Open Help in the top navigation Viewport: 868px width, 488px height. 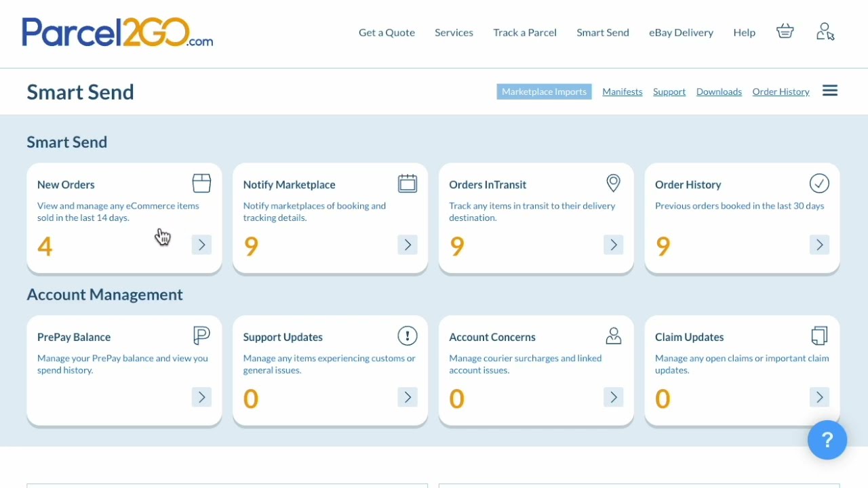click(744, 33)
